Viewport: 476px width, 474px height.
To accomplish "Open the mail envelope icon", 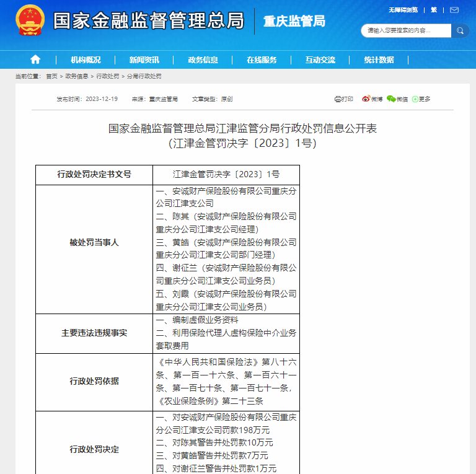I will point(454,10).
